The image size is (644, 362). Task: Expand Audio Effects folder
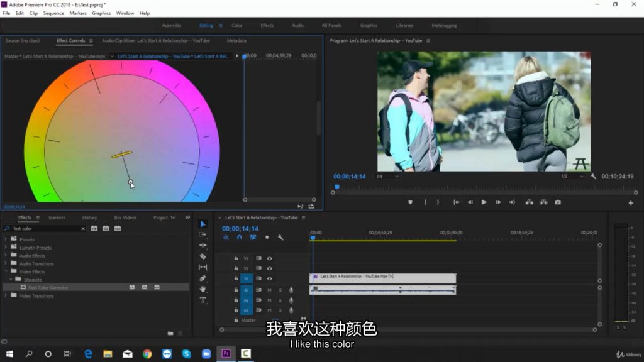click(x=6, y=255)
